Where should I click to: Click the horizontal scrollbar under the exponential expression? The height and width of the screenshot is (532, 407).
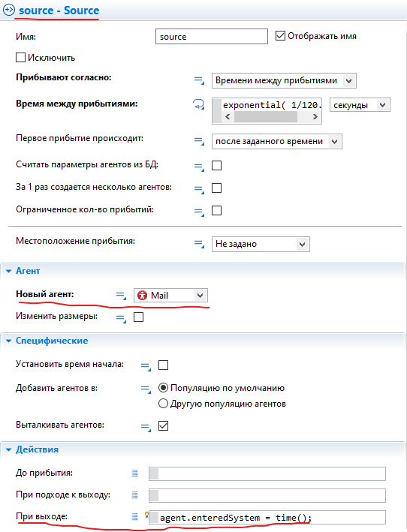pos(271,117)
